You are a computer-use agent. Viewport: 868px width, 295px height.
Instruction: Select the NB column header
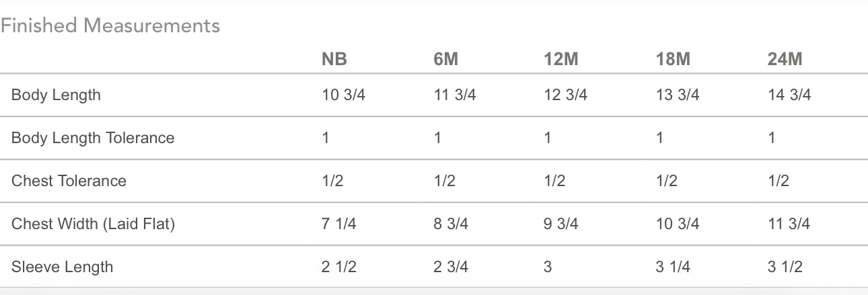click(334, 59)
